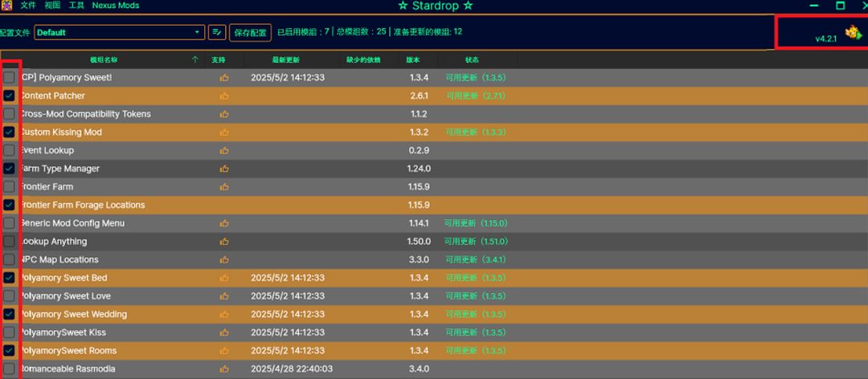Image resolution: width=868 pixels, height=379 pixels.
Task: Click the sort arrow in the mod name header
Action: pyautogui.click(x=194, y=59)
